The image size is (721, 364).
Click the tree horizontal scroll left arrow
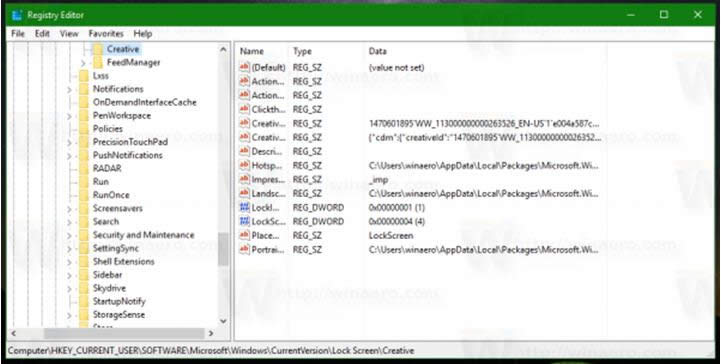[13, 333]
